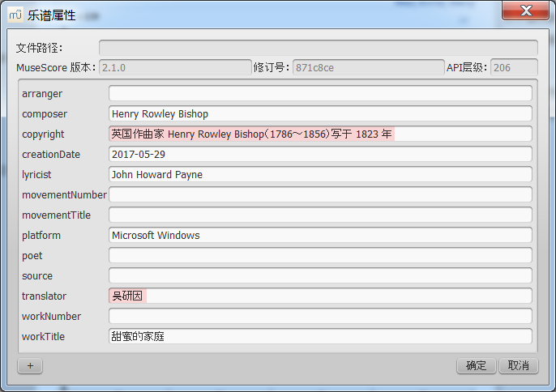Click the workNumber input field
This screenshot has width=556, height=392.
click(x=320, y=317)
